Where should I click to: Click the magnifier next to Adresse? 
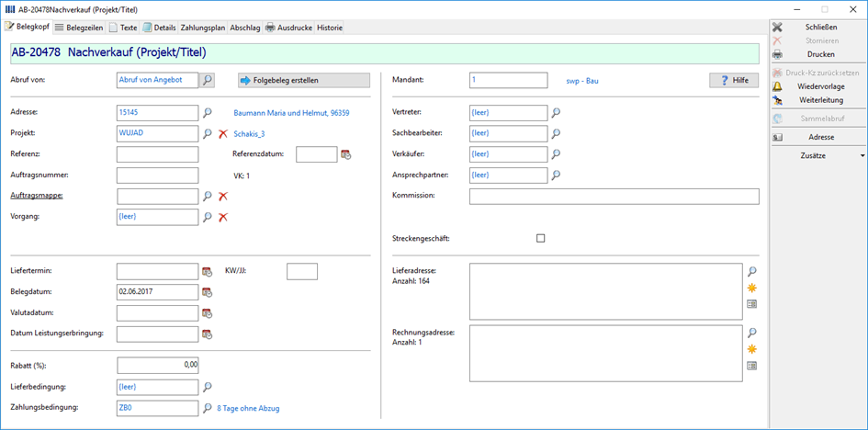point(207,113)
